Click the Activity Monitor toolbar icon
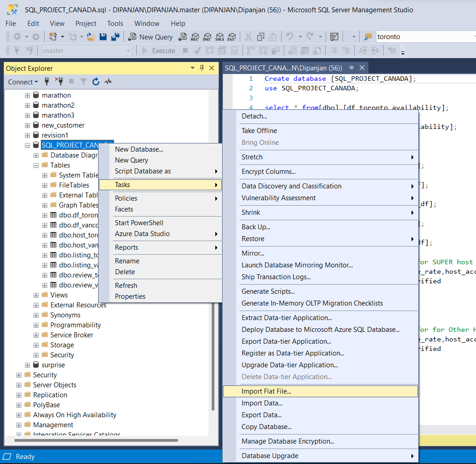This screenshot has width=476, height=464. (x=334, y=37)
